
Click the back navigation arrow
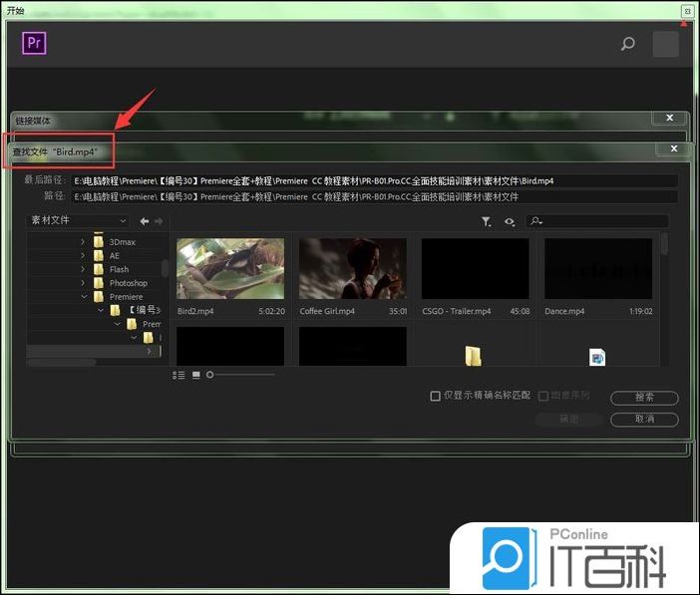tap(145, 221)
